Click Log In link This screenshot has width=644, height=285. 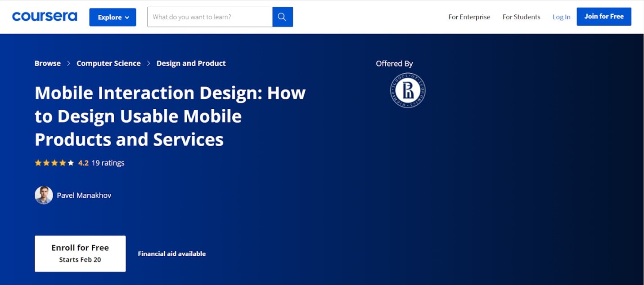coord(561,17)
